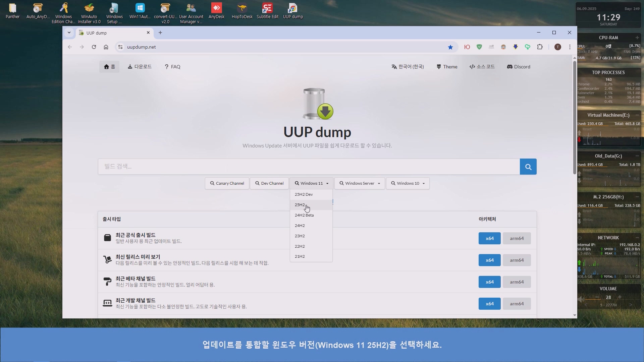Open the 한국어 (한국) language selector
Screen dimensions: 644x362
408,67
